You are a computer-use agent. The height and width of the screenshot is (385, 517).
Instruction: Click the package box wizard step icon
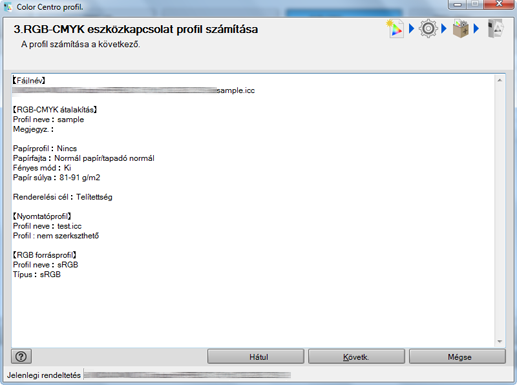coord(461,29)
